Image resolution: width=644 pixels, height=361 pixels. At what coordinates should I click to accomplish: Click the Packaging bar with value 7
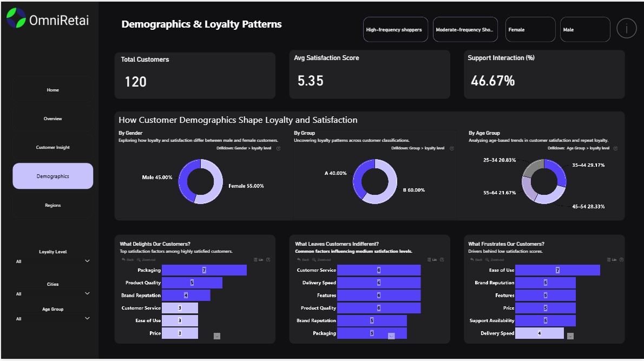(204, 270)
